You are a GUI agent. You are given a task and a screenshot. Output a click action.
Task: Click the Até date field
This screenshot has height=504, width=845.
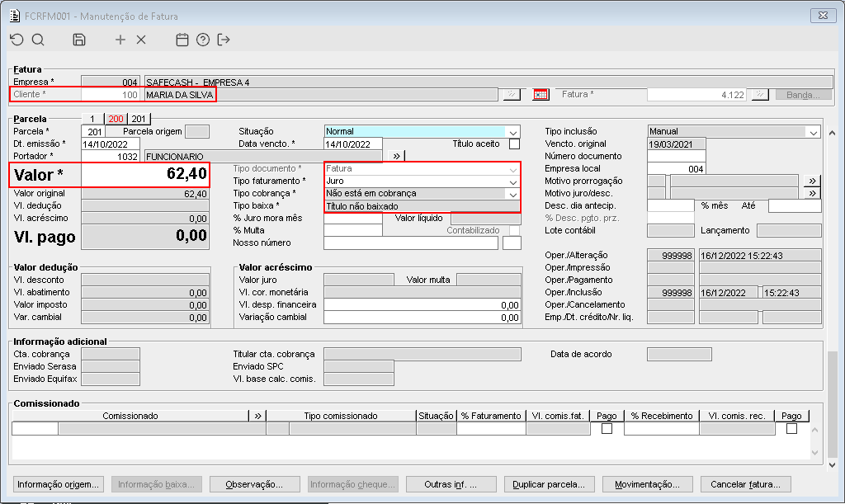tap(795, 205)
